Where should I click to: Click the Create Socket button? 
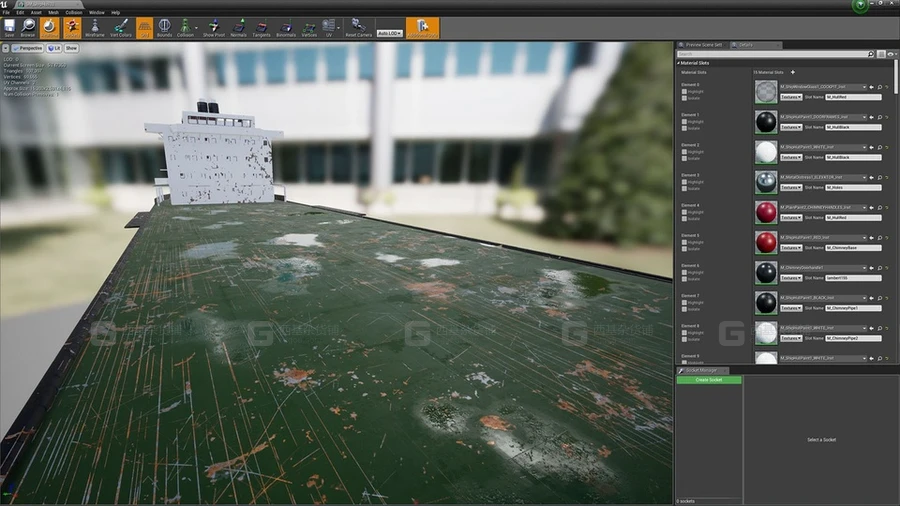709,380
